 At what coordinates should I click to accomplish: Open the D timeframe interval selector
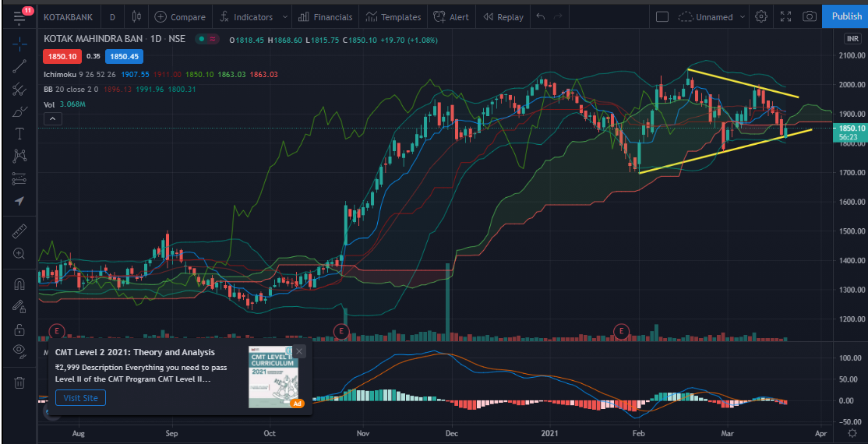pyautogui.click(x=112, y=16)
